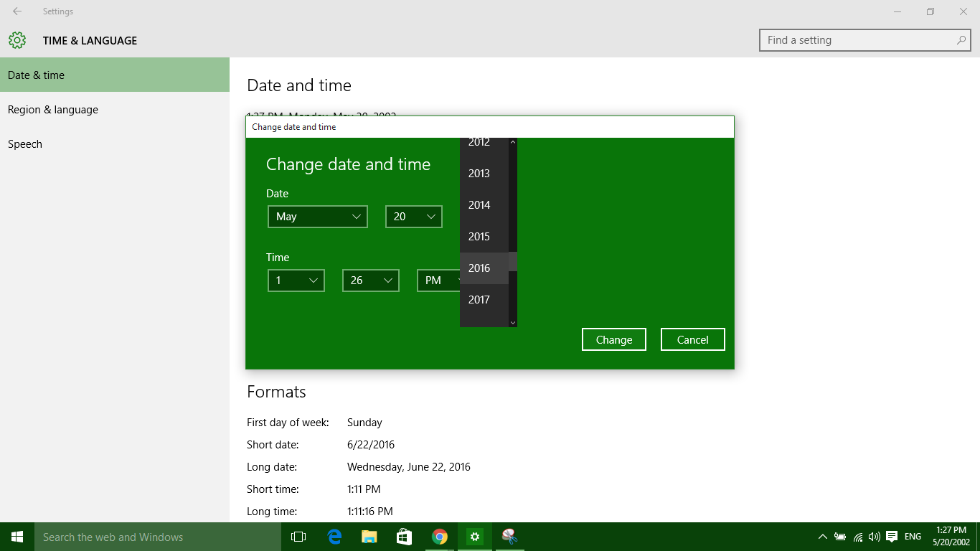Click the Change button to apply date
Image resolution: width=980 pixels, height=551 pixels.
(x=613, y=339)
